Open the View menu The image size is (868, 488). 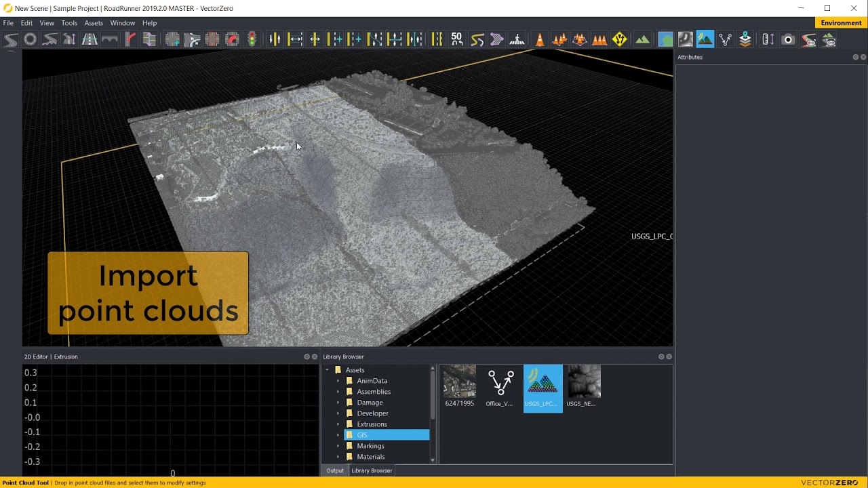(x=47, y=23)
